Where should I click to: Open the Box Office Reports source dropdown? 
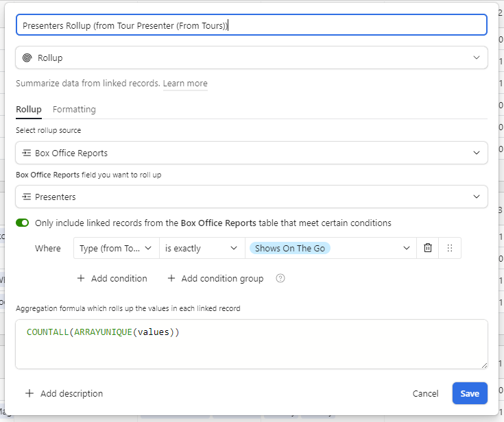[x=252, y=153]
